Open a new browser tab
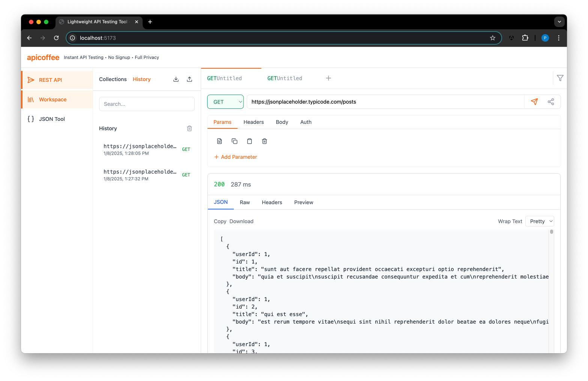The image size is (588, 381). [x=150, y=22]
